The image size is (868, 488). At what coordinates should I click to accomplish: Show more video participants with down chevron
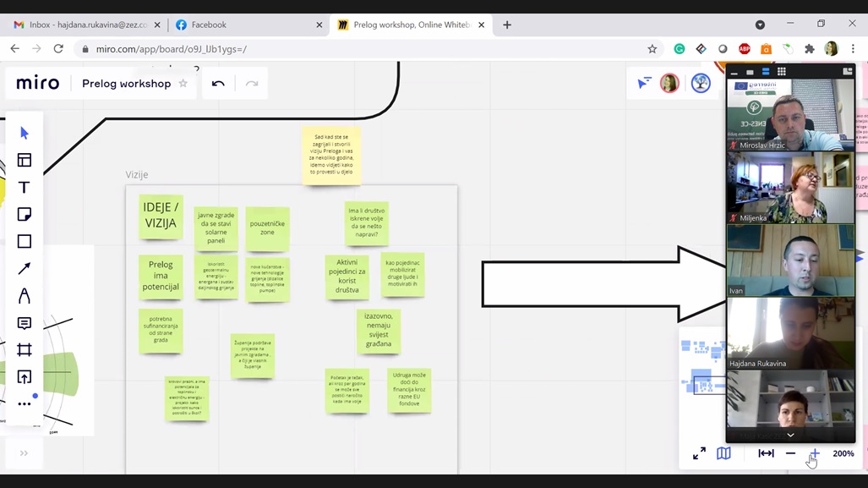(x=790, y=435)
